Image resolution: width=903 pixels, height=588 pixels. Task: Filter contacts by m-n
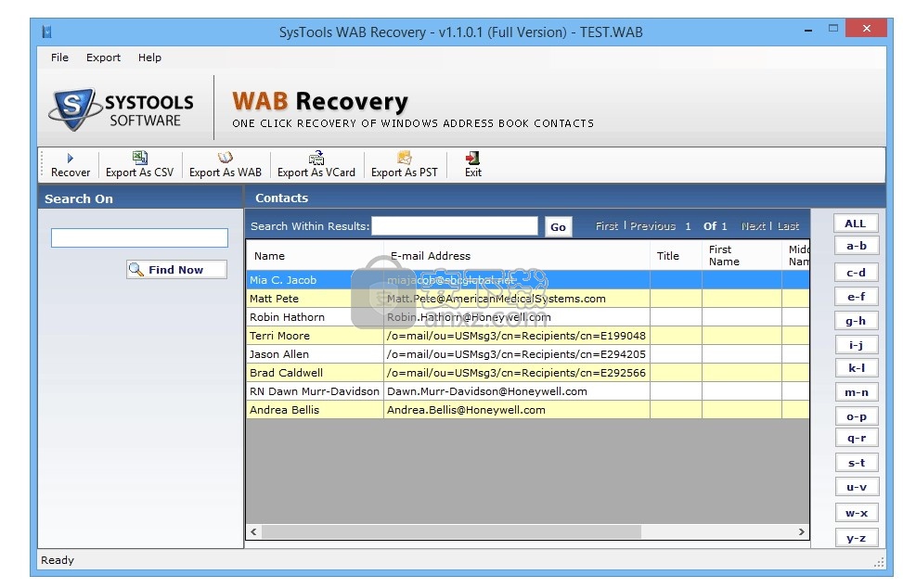click(x=857, y=391)
